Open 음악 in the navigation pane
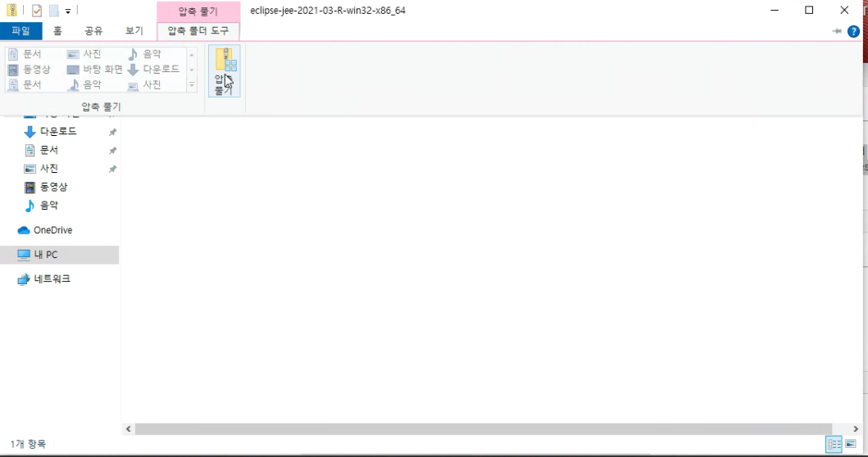The image size is (868, 457). 48,206
